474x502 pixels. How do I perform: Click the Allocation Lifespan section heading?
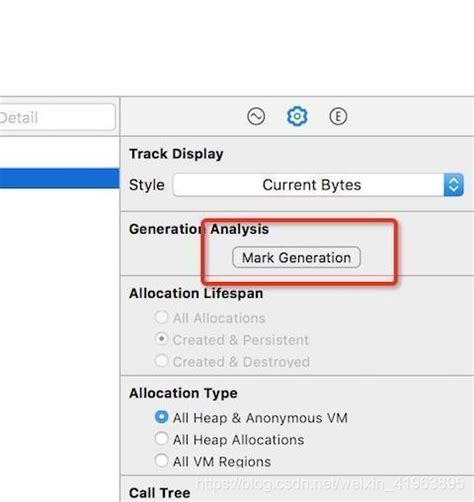tap(196, 293)
